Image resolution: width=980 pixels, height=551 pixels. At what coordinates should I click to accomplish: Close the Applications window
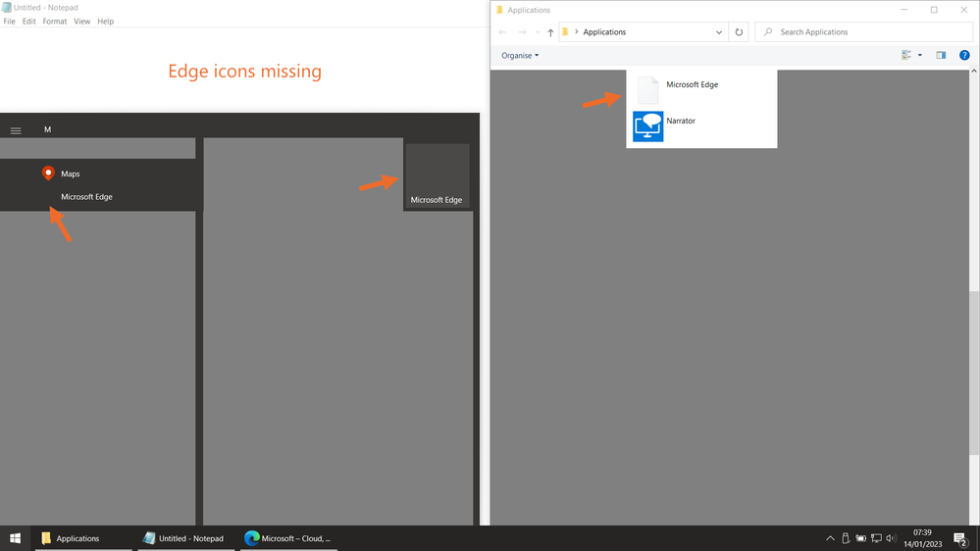click(963, 10)
